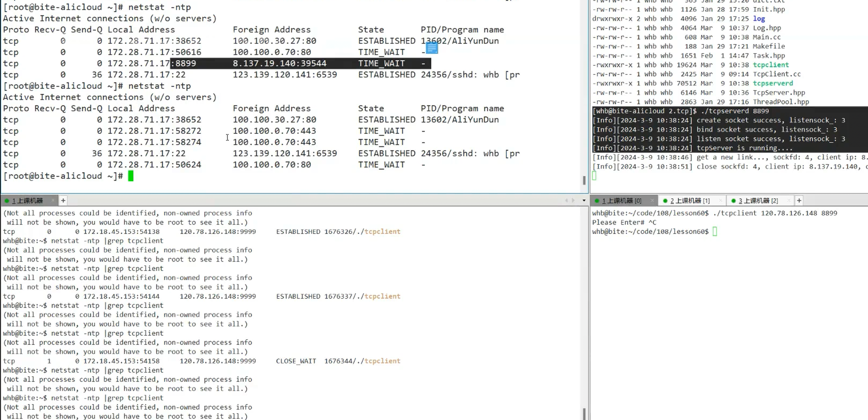868x420 pixels.
Task: Click 'TcpServer.hpp' in the file listing
Action: (x=779, y=92)
